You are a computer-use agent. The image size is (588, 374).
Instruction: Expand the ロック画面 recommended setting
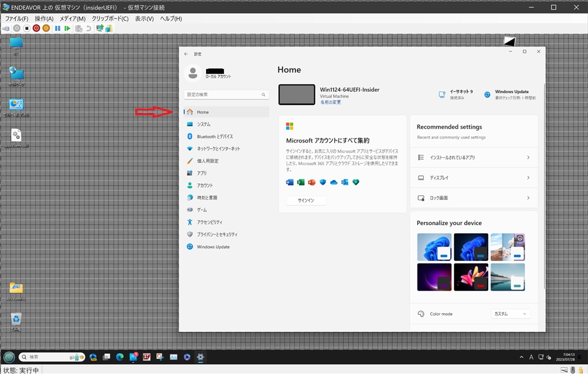tap(474, 198)
